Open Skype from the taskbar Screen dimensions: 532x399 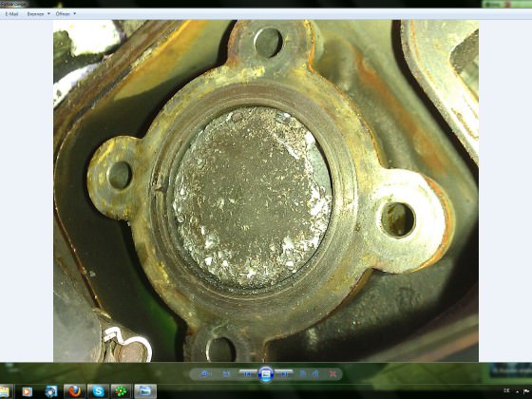(98, 391)
